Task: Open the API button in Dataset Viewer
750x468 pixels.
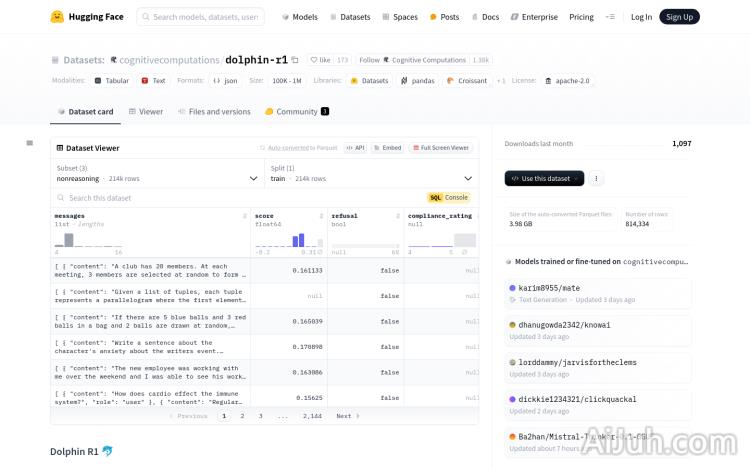Action: point(356,148)
